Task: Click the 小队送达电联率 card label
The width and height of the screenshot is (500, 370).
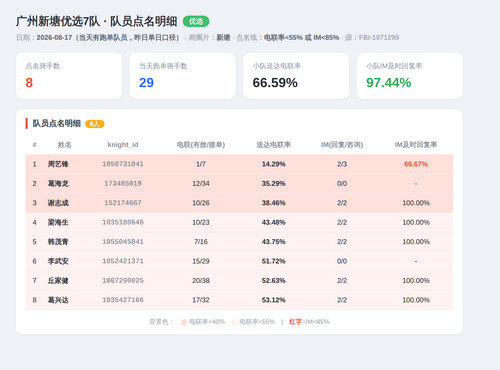Action: [x=277, y=66]
